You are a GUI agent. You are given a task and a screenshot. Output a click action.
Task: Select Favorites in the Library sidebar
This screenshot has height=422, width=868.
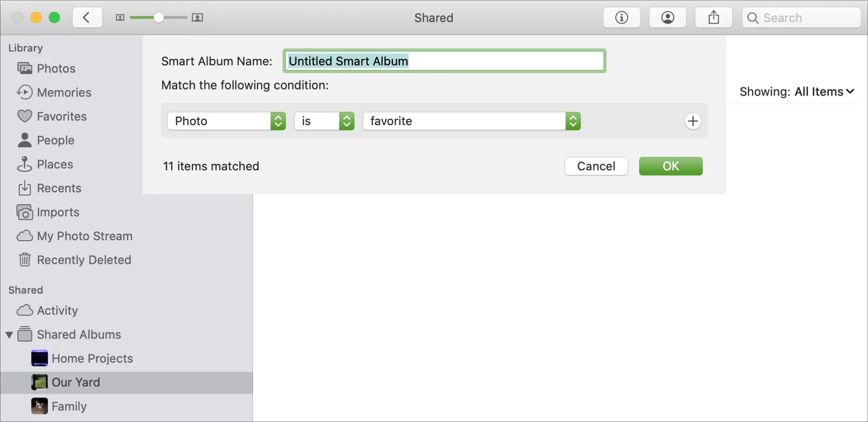61,116
